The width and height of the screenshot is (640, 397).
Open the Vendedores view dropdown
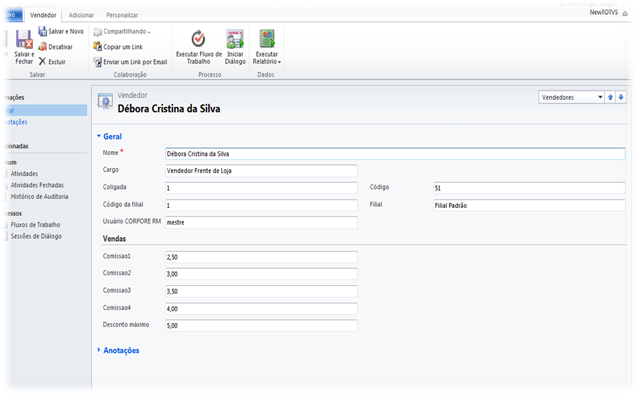[x=571, y=97]
